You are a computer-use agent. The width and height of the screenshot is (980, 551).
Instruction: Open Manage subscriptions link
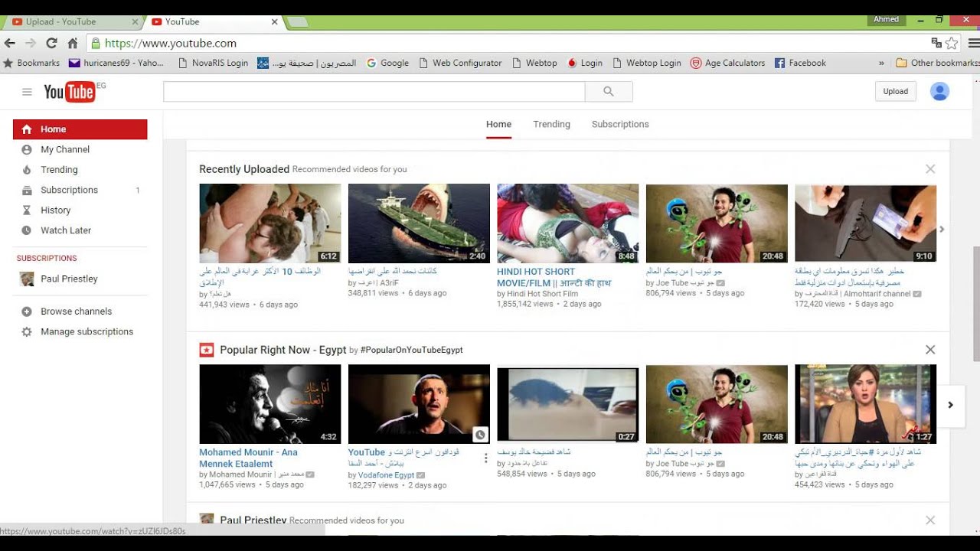tap(87, 332)
